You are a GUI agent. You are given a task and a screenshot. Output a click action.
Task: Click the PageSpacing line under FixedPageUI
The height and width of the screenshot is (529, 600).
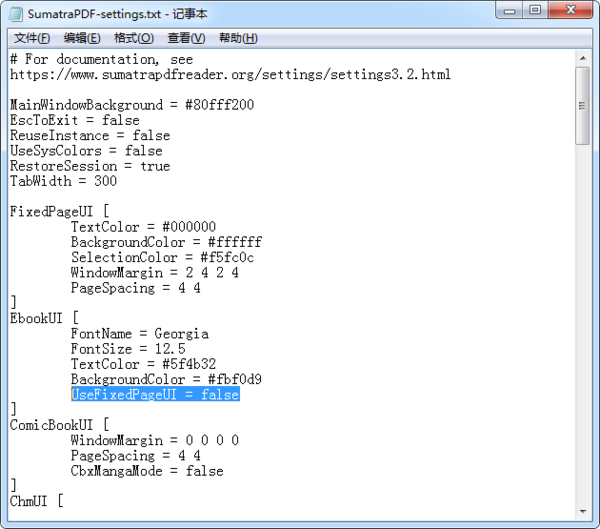coord(136,288)
